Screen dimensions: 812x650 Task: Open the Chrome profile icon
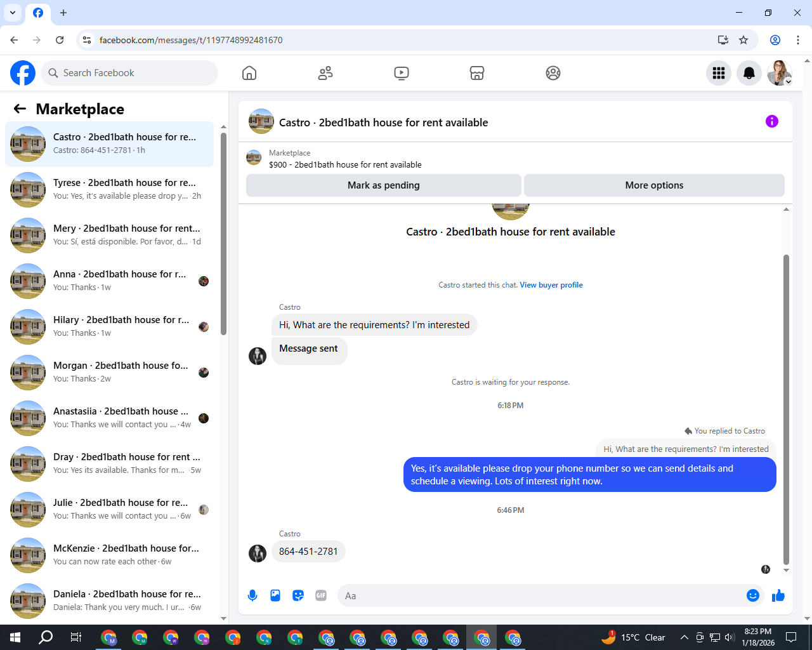775,40
